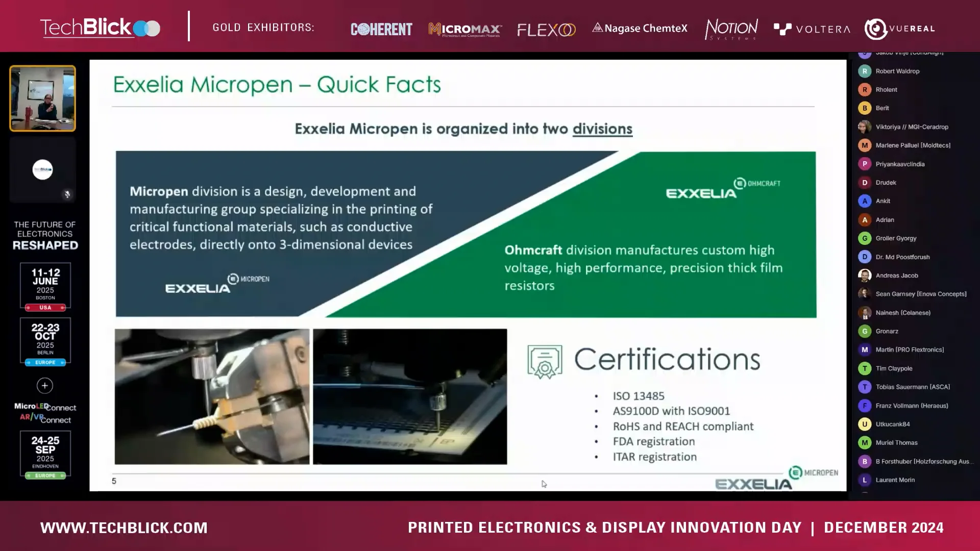This screenshot has height=551, width=980.
Task: Click the muted microphone icon on TechBlick tile
Action: click(67, 194)
